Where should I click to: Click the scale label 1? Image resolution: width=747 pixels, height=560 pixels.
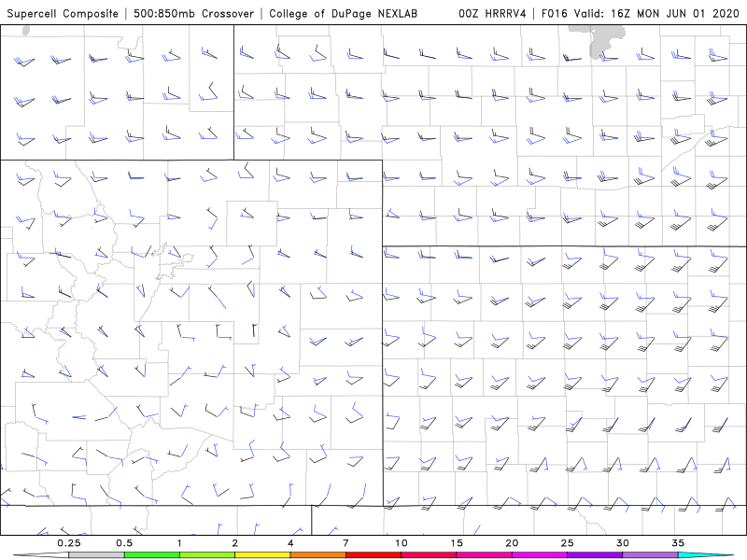pos(179,543)
